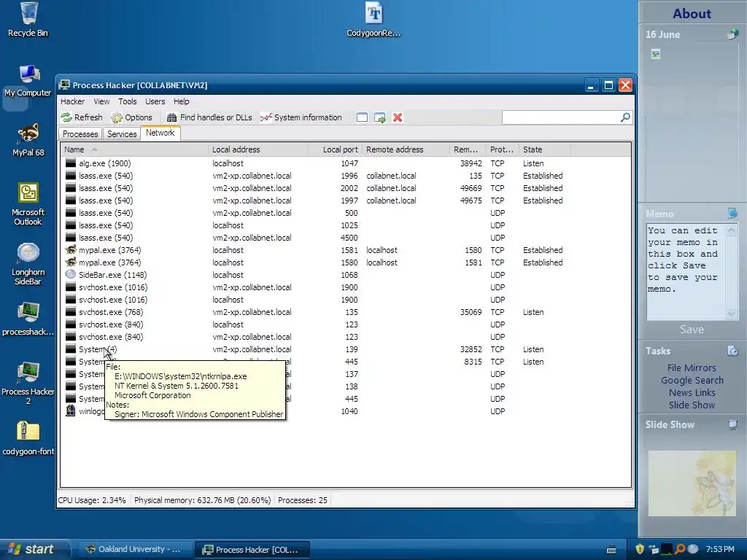Click the Slide Show picture thumbnail
Viewport: 747px width, 560px height.
click(x=692, y=483)
